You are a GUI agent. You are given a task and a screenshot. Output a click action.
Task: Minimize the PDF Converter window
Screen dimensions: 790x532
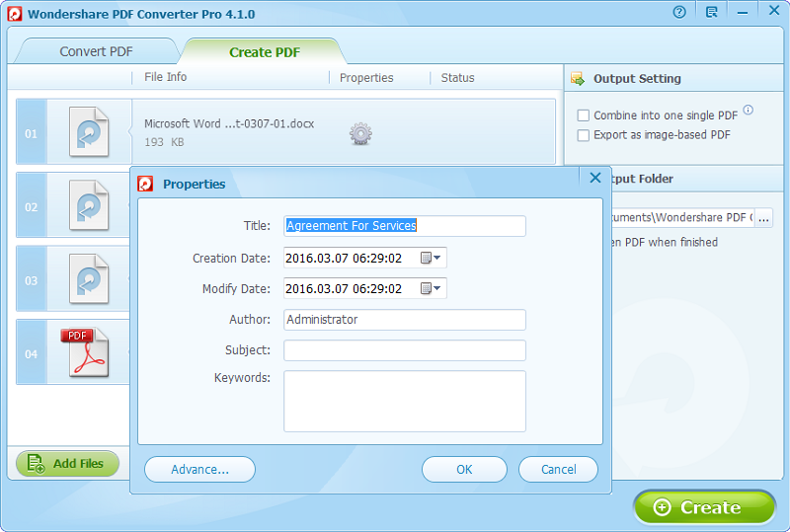point(743,13)
